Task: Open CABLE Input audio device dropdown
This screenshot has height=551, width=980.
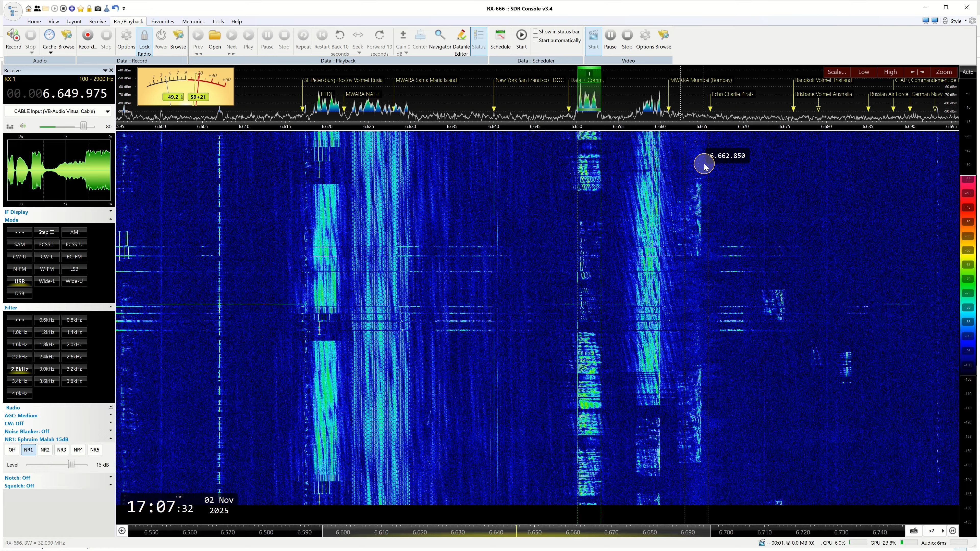Action: point(108,111)
